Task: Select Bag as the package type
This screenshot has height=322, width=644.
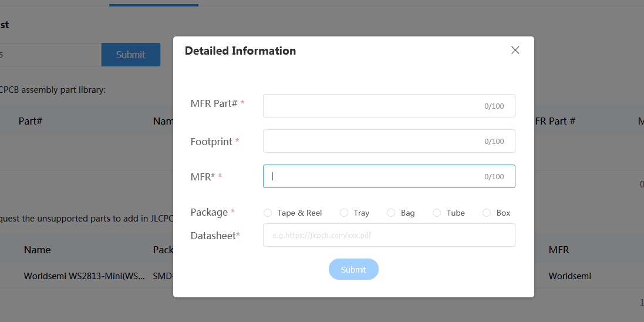Action: point(391,213)
